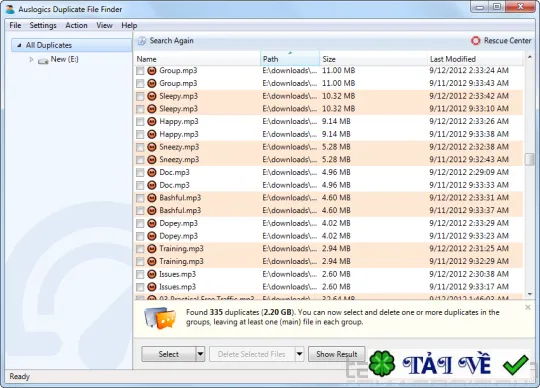Click the Rescue Center lifebuoy icon
540x388 pixels.
(475, 41)
